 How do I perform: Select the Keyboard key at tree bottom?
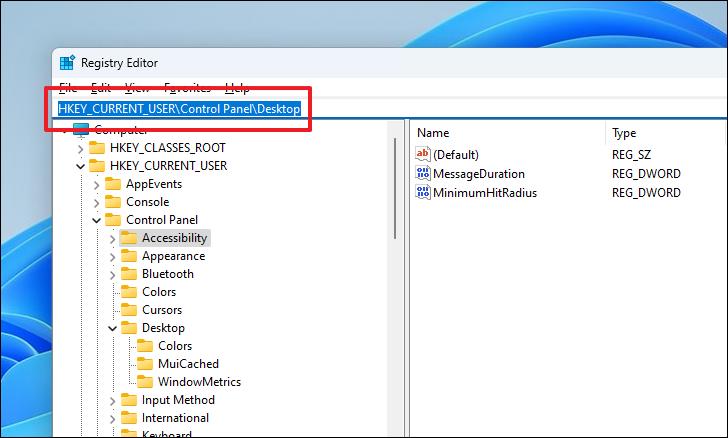[166, 433]
